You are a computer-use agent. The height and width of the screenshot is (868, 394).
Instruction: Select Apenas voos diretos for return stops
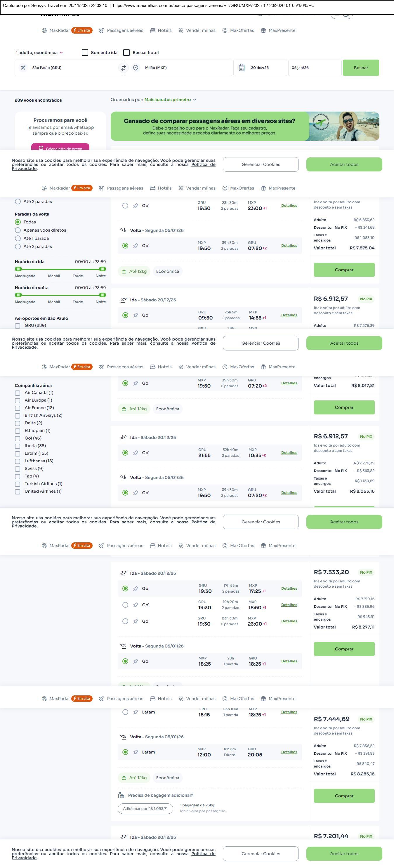pyautogui.click(x=18, y=230)
